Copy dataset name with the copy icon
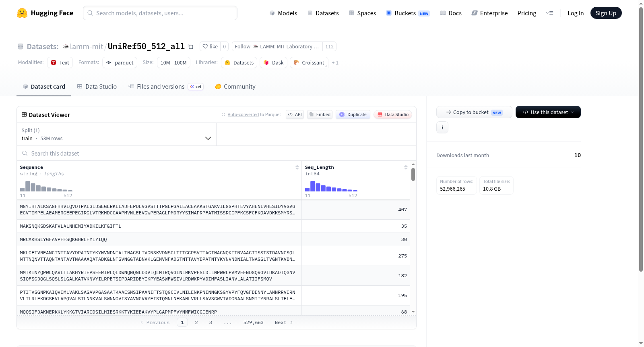Screen dimensions: 644x347 [x=190, y=47]
